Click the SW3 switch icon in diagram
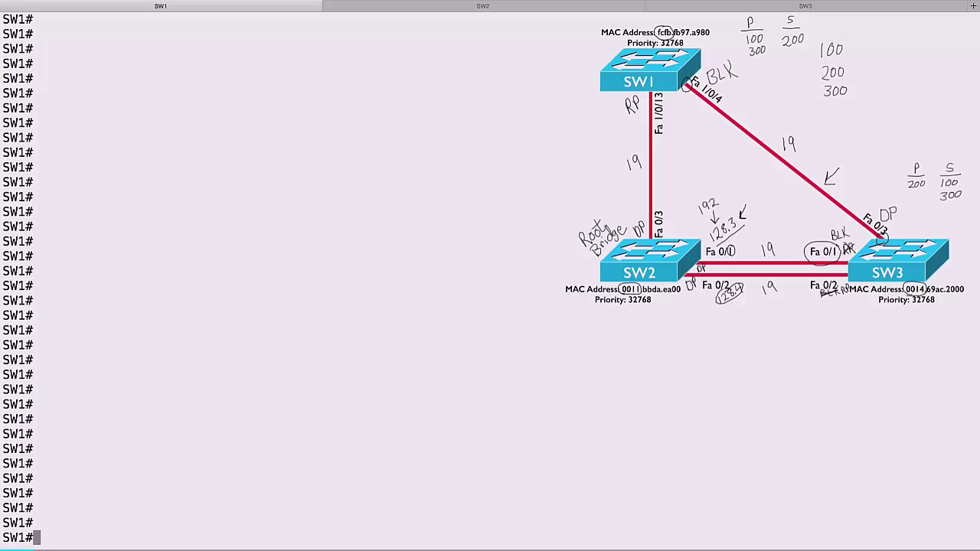This screenshot has width=980, height=551. [x=898, y=262]
